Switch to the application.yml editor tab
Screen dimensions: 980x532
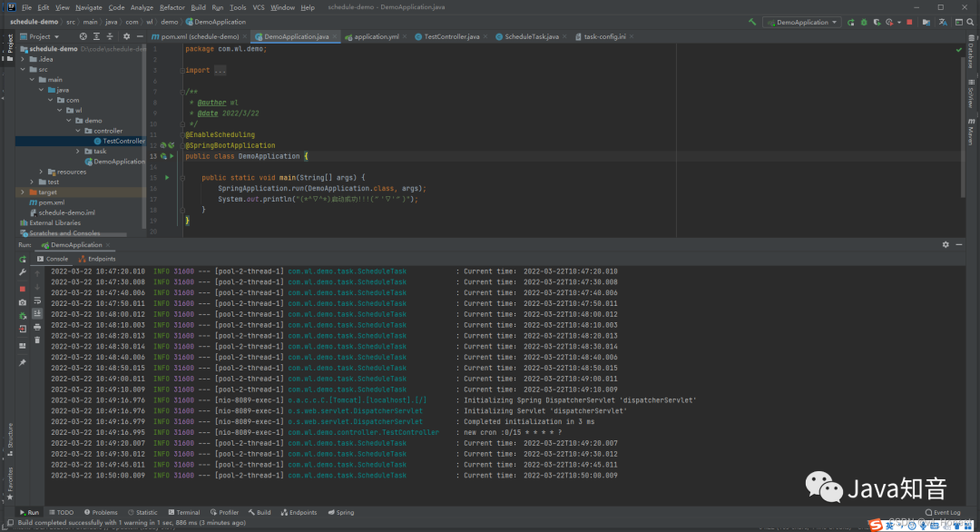[x=376, y=36]
